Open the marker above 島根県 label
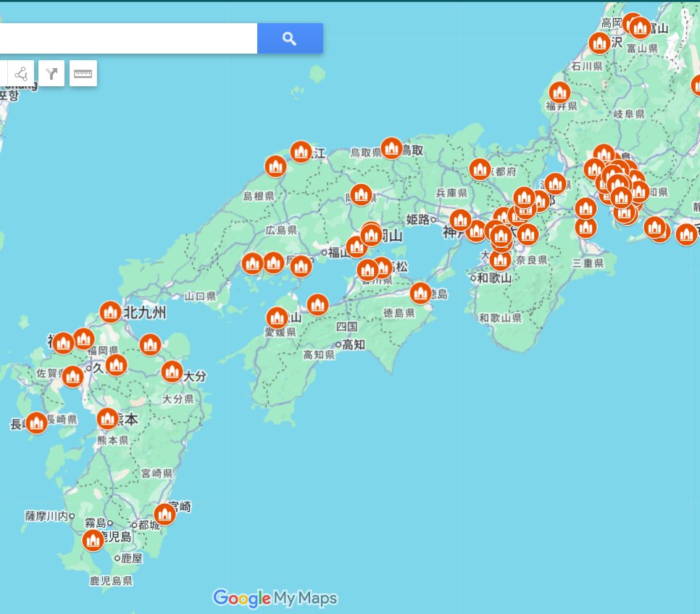The width and height of the screenshot is (700, 614). (x=275, y=166)
